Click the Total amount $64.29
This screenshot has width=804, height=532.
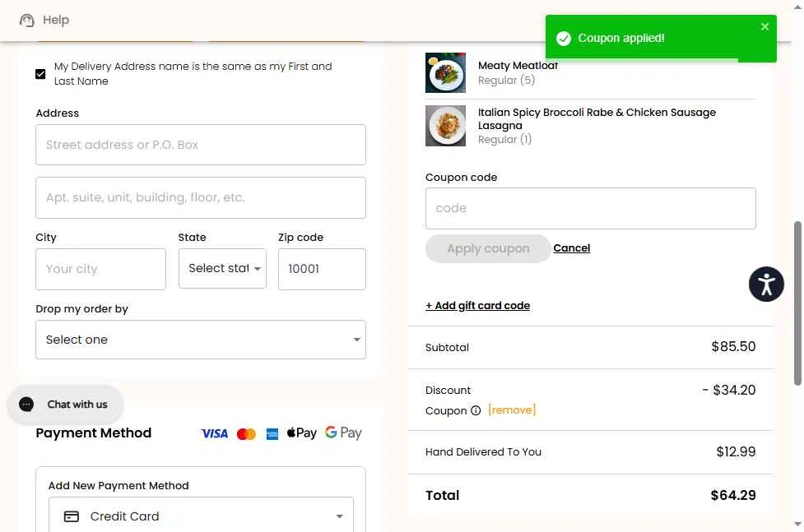coord(733,495)
